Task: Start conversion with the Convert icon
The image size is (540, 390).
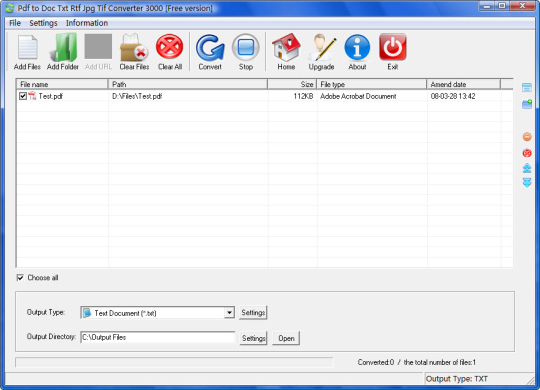Action: coord(210,48)
